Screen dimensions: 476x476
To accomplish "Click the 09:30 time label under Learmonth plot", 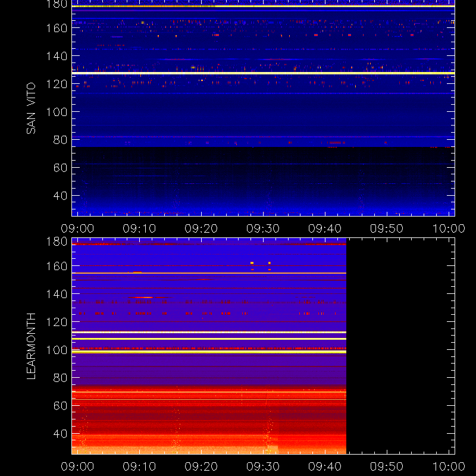I will click(263, 466).
